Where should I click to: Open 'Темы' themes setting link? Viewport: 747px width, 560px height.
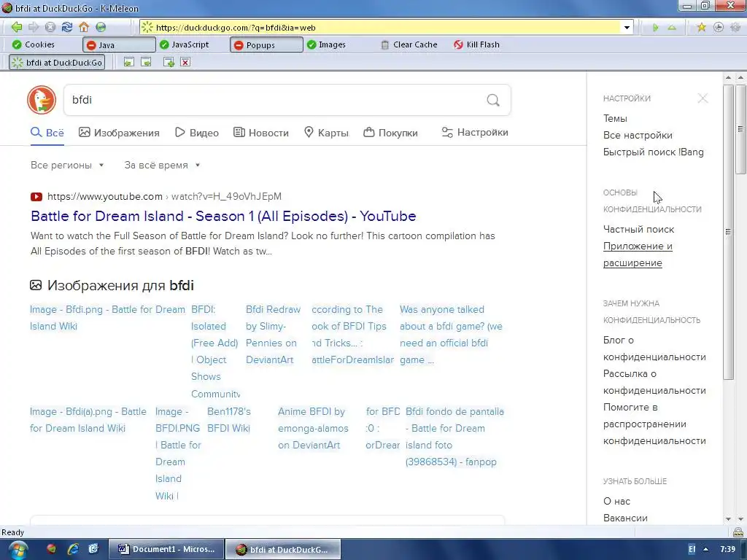(615, 119)
